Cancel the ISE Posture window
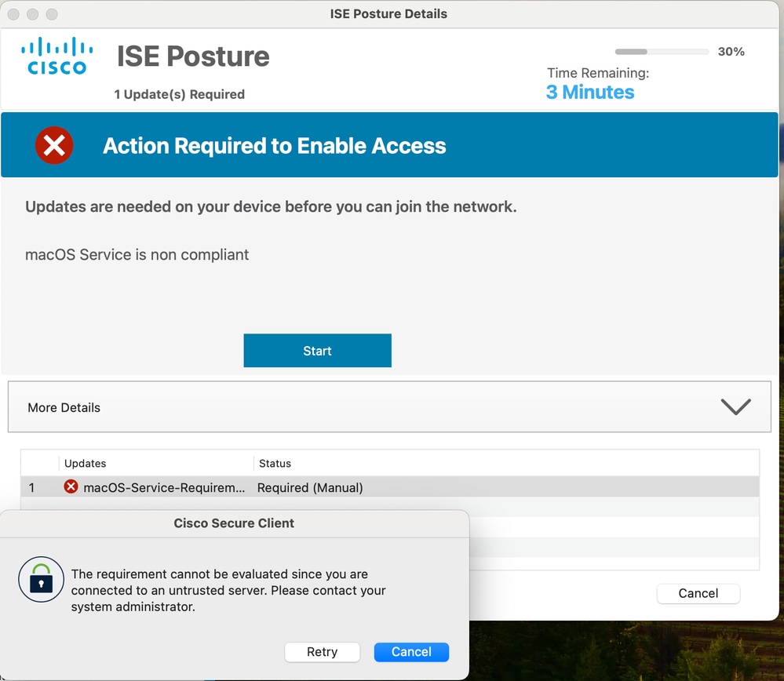The height and width of the screenshot is (681, 784). click(698, 593)
